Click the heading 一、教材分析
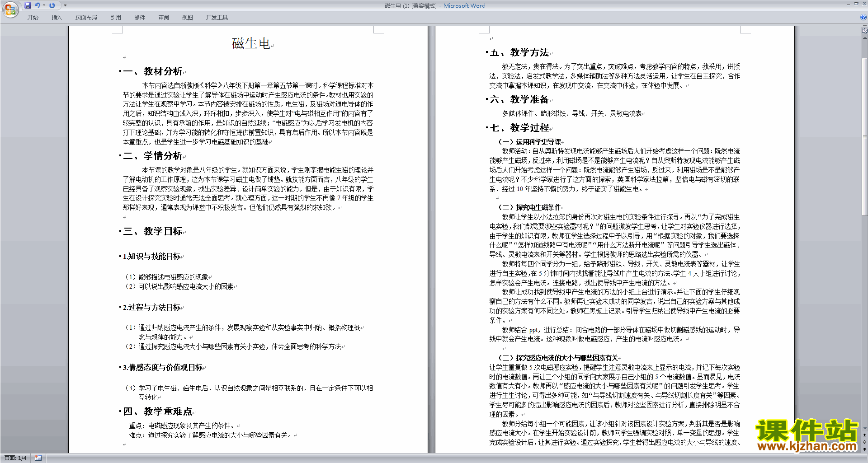Screen dimensions: 868x463 (x=152, y=71)
